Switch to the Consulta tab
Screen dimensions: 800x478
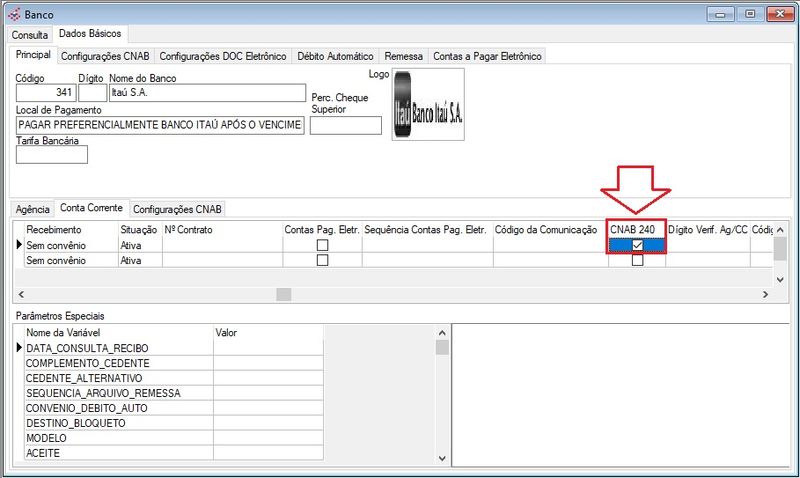click(x=29, y=35)
